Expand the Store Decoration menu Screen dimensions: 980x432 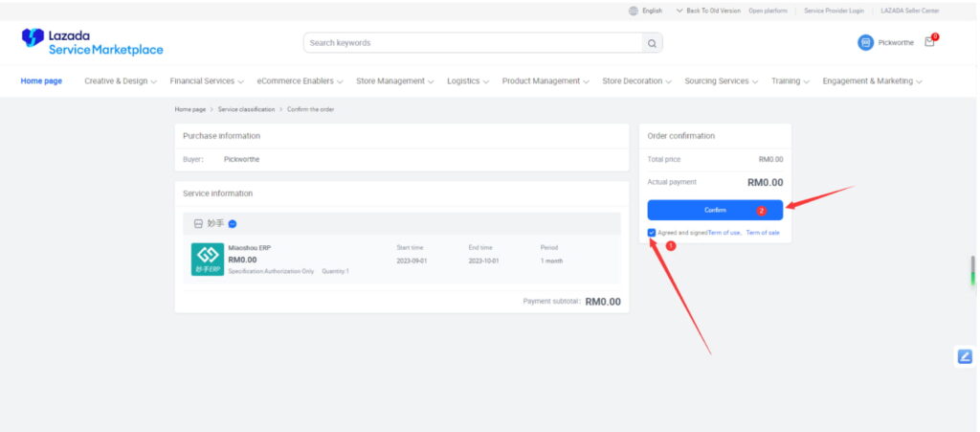(x=636, y=81)
